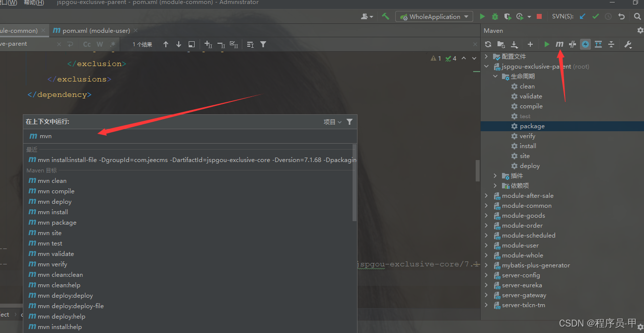644x333 pixels.
Task: Click the profiler run icon
Action: click(x=519, y=16)
